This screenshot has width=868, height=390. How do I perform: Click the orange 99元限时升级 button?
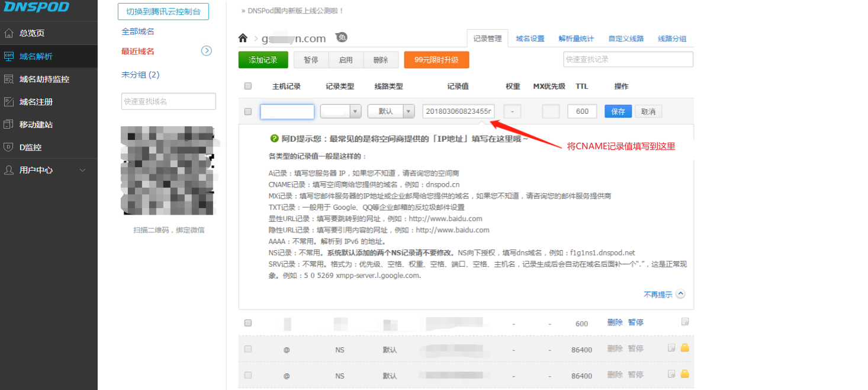click(436, 60)
